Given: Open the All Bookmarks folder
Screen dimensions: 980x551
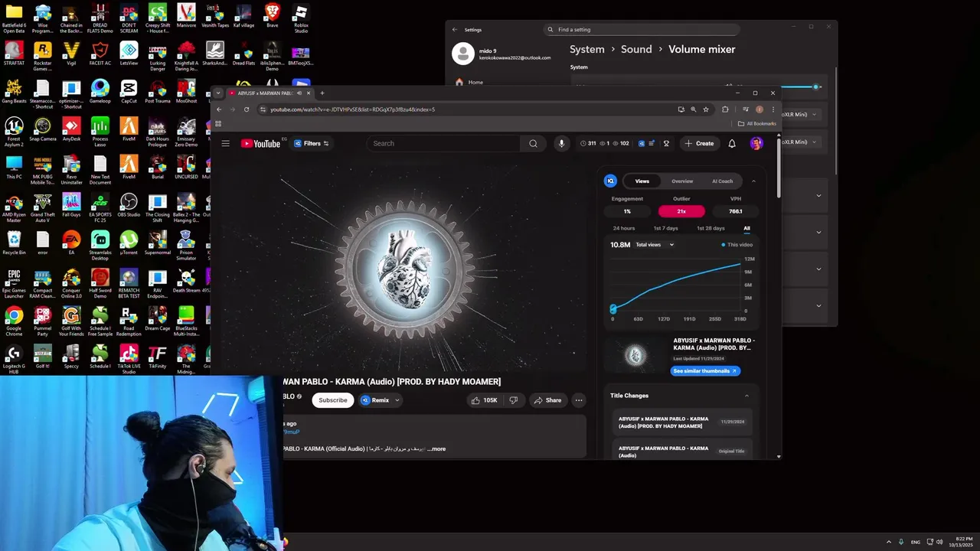Looking at the screenshot, I should pyautogui.click(x=757, y=123).
